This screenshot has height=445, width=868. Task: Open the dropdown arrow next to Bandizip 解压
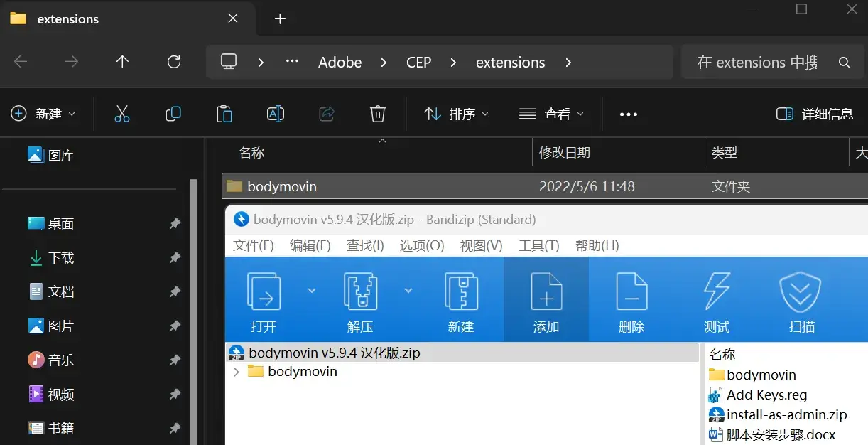click(x=408, y=290)
